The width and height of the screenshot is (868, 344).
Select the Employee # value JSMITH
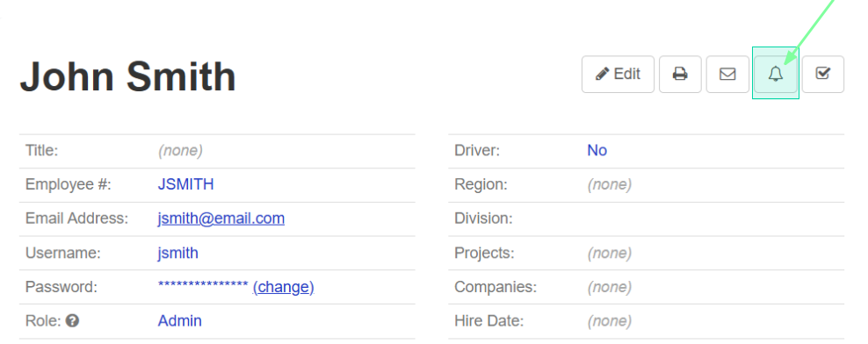point(186,184)
